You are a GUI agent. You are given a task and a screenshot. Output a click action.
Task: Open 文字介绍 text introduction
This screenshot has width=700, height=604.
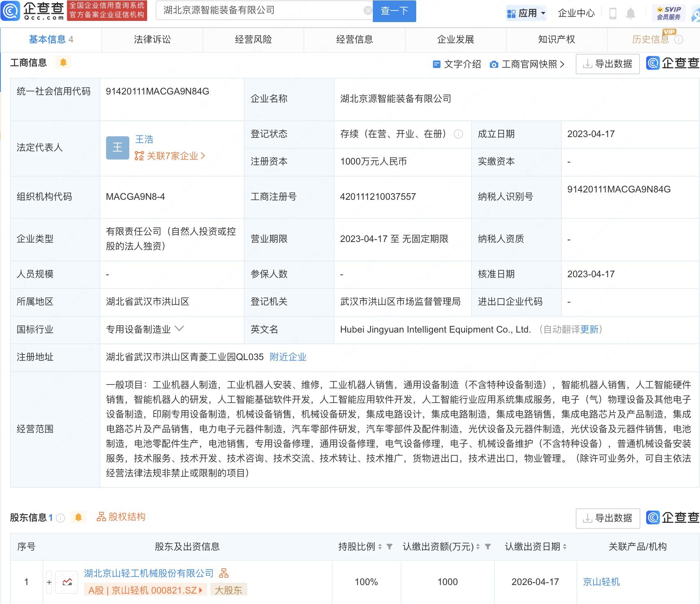457,64
